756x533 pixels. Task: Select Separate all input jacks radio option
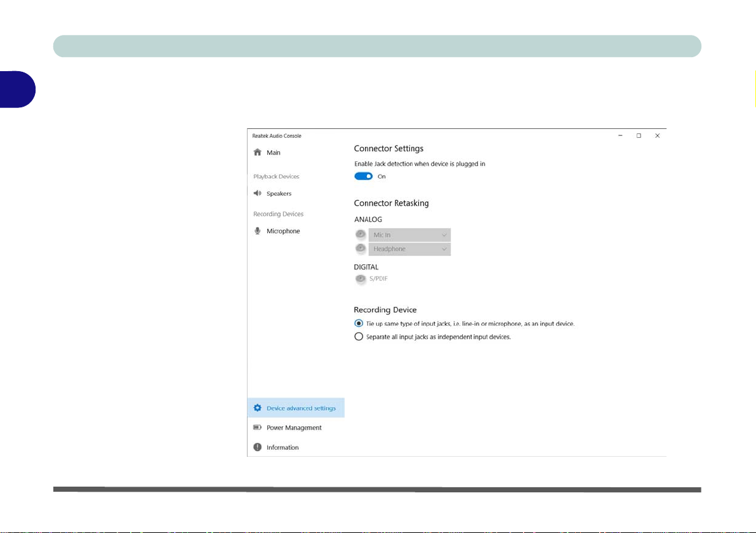[x=359, y=337]
